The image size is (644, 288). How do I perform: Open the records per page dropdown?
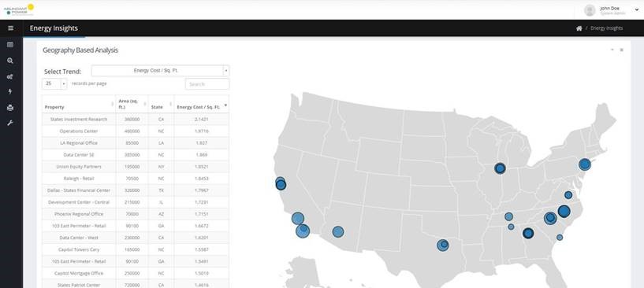pyautogui.click(x=54, y=83)
